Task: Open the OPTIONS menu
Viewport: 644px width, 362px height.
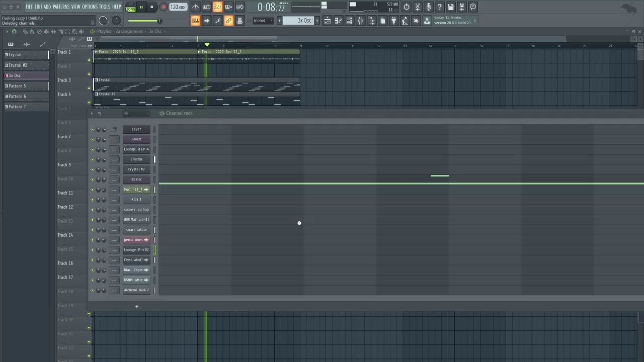Action: pos(90,7)
